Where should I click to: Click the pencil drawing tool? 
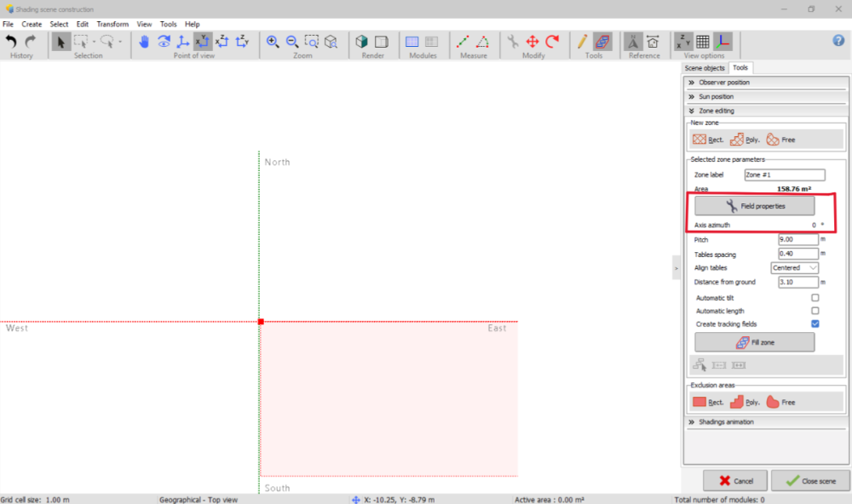click(x=582, y=41)
